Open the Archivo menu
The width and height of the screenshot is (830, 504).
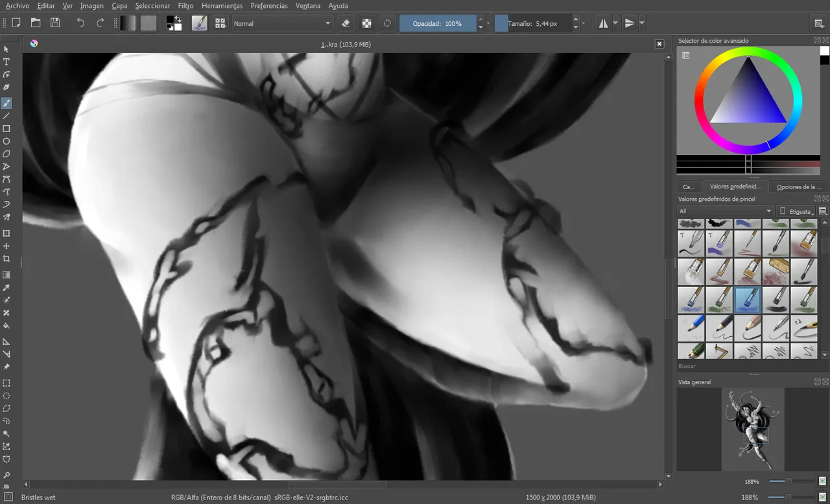(x=17, y=5)
